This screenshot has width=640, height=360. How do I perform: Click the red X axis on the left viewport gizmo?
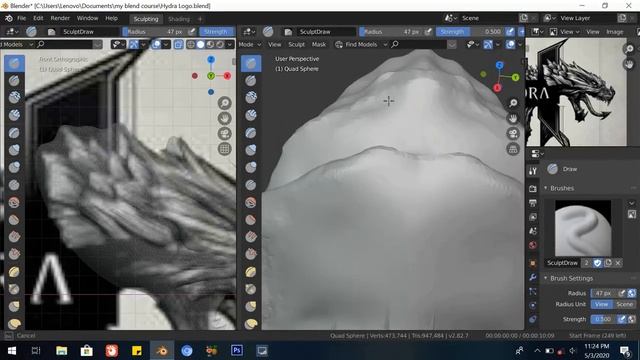point(227,76)
